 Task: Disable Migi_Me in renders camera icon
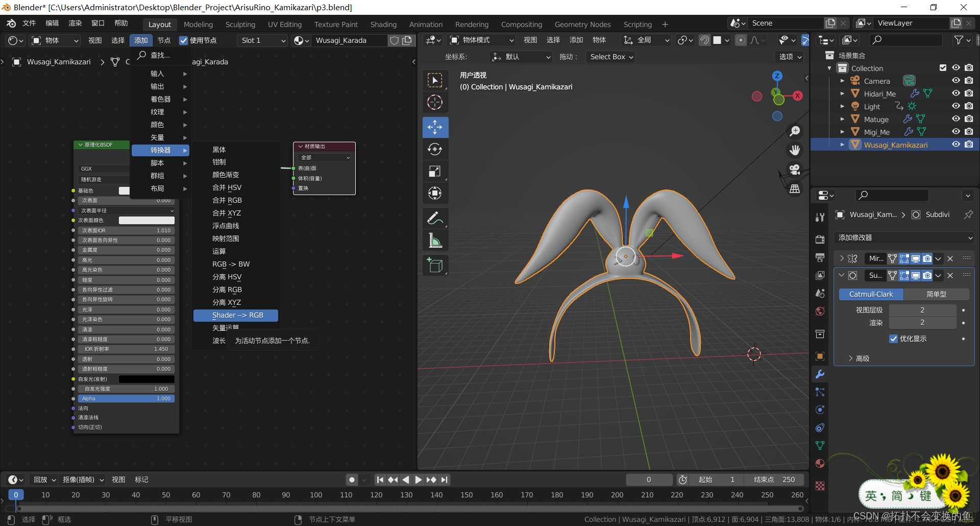click(969, 132)
